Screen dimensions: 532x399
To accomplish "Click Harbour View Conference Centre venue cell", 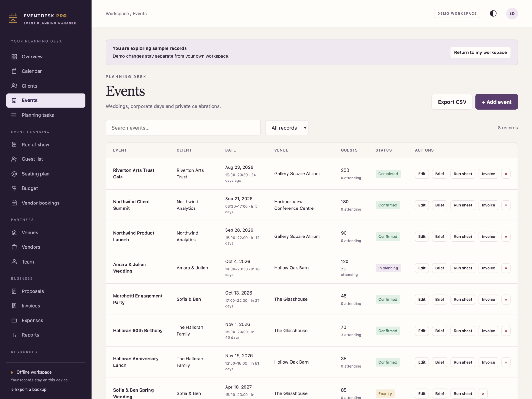I will (294, 205).
